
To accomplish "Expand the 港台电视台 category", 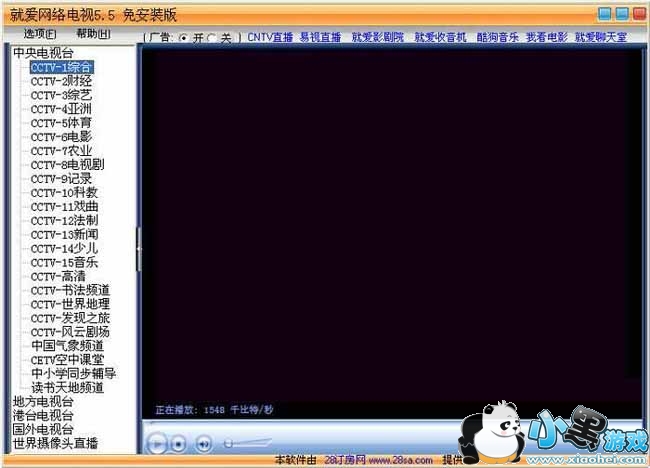I will [x=43, y=415].
